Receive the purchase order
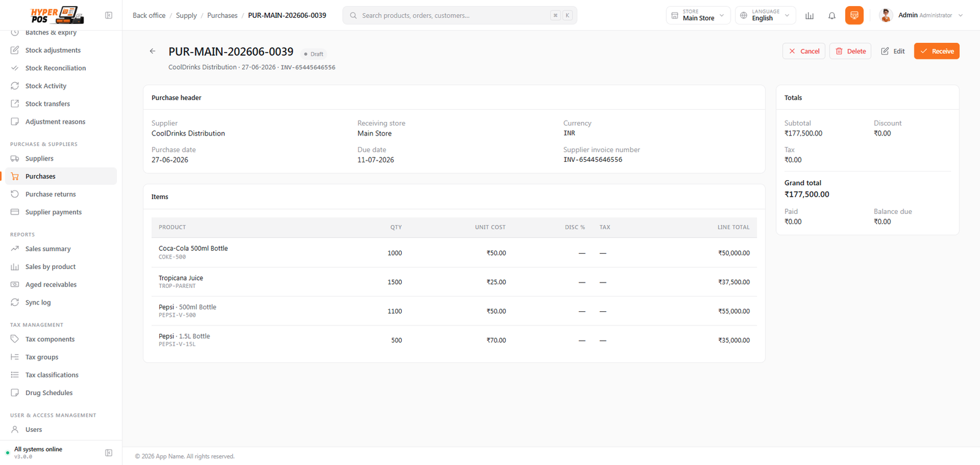 [937, 51]
